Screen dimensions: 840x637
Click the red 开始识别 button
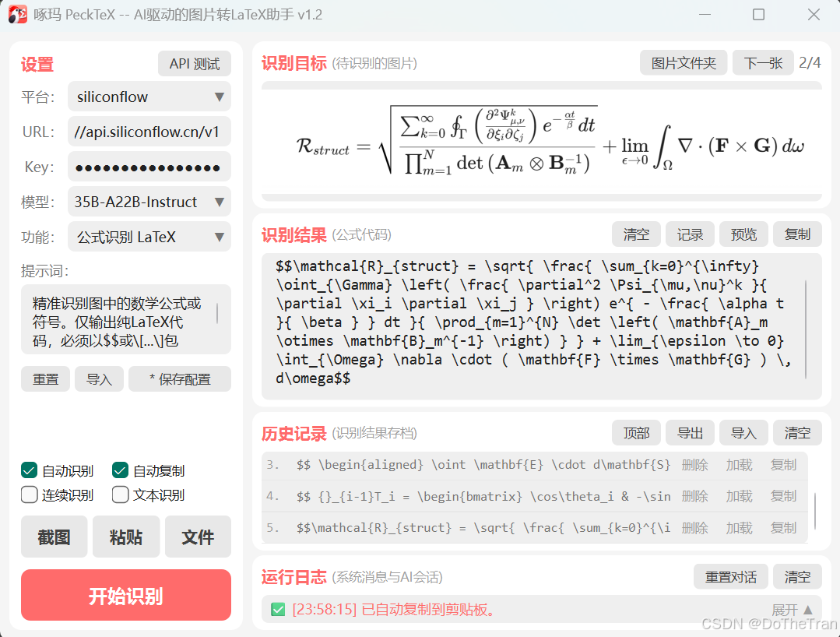click(126, 595)
